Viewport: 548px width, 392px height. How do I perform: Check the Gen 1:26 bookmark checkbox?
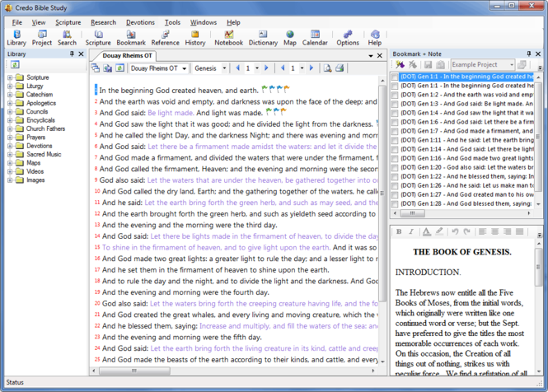pos(395,186)
